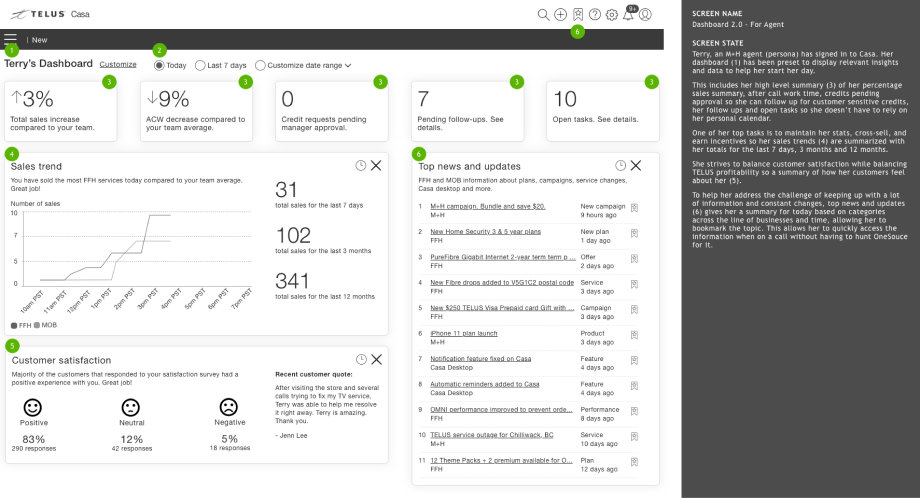This screenshot has width=920, height=498.
Task: Open OMNI performance improved link
Action: [x=501, y=409]
